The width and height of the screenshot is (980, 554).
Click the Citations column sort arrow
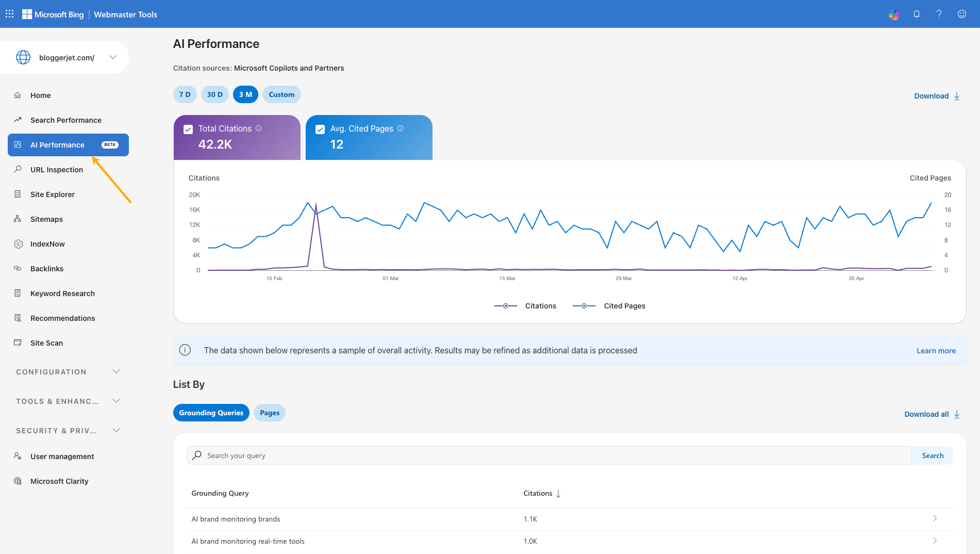click(x=558, y=494)
